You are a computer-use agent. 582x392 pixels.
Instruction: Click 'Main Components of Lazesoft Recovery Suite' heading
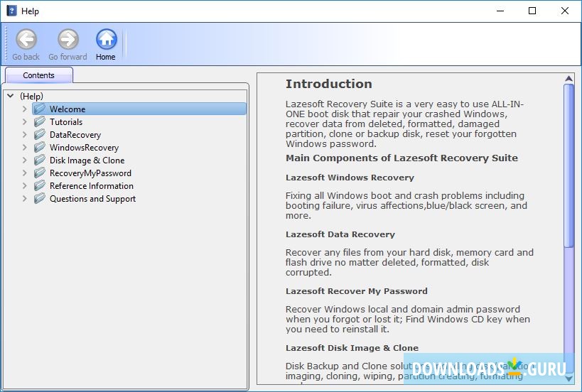[x=402, y=158]
